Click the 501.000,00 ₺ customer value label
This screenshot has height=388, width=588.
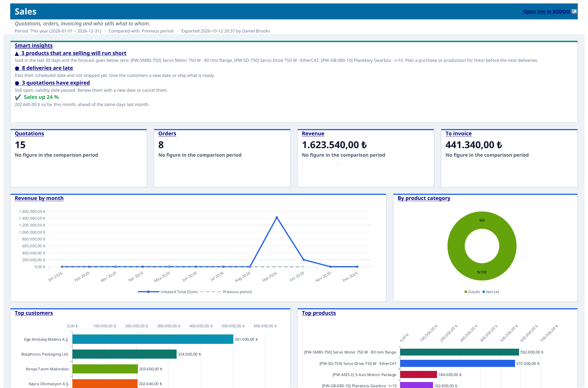(246, 339)
